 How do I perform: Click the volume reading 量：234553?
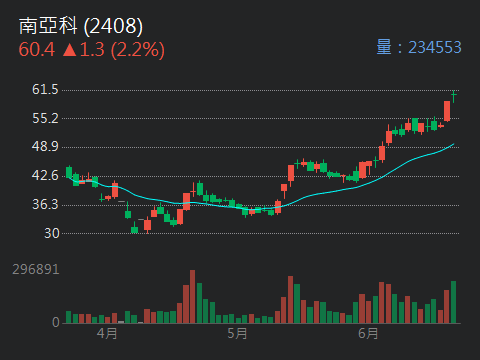pyautogui.click(x=419, y=47)
